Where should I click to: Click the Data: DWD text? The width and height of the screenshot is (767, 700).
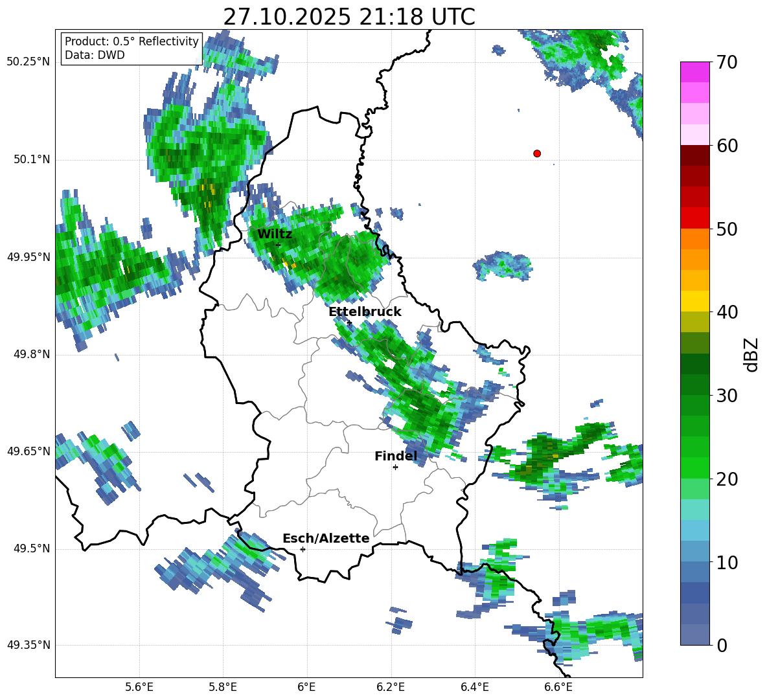coord(95,55)
